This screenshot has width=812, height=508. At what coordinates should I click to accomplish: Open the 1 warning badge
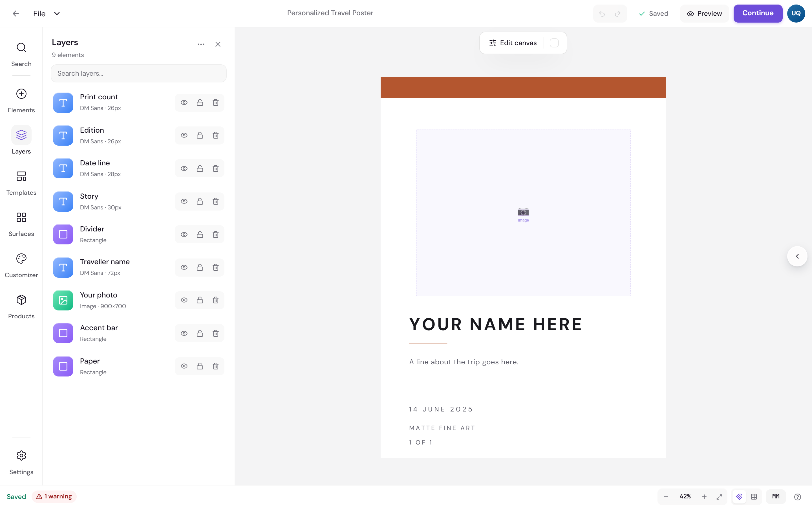[54, 497]
